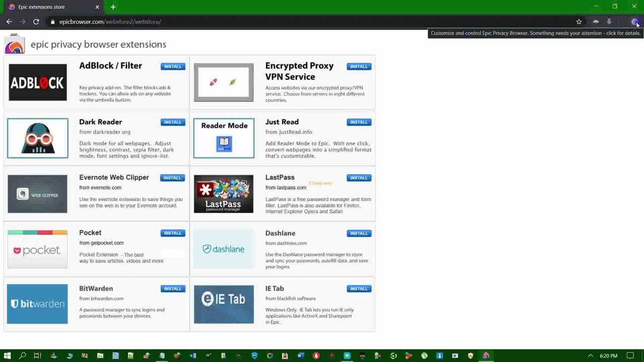Viewport: 644px width, 362px height.
Task: Install the Dashlane extension
Action: 359,233
